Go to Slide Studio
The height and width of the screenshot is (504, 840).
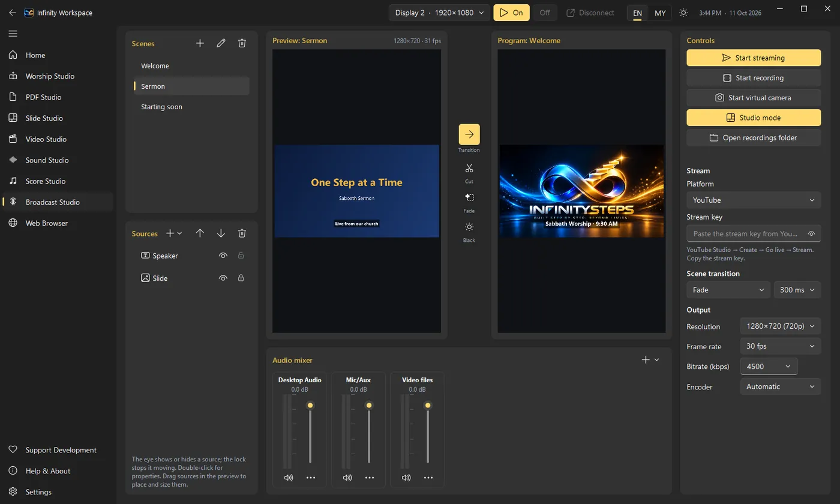click(58, 118)
